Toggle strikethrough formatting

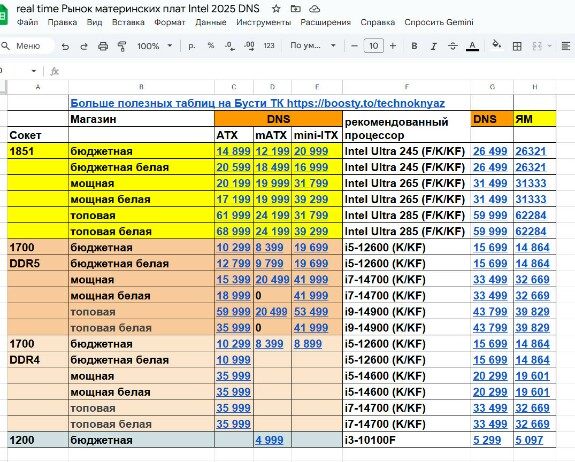[x=453, y=46]
